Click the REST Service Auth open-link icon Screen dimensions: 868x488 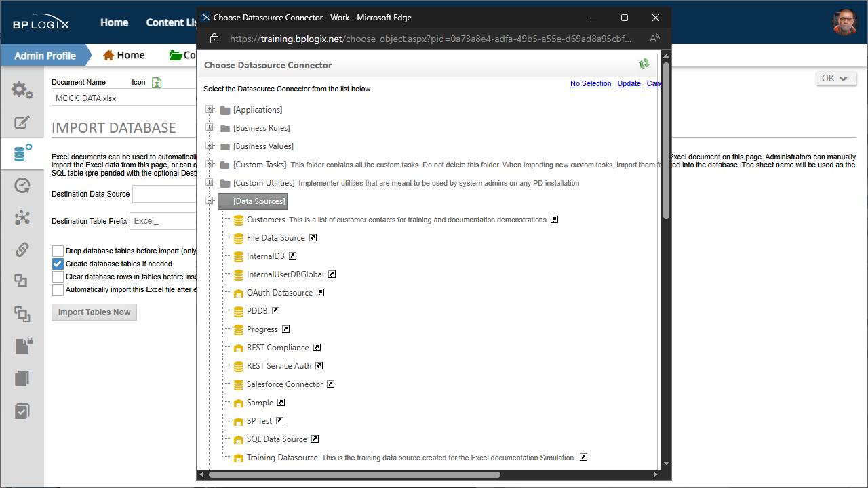(x=319, y=366)
